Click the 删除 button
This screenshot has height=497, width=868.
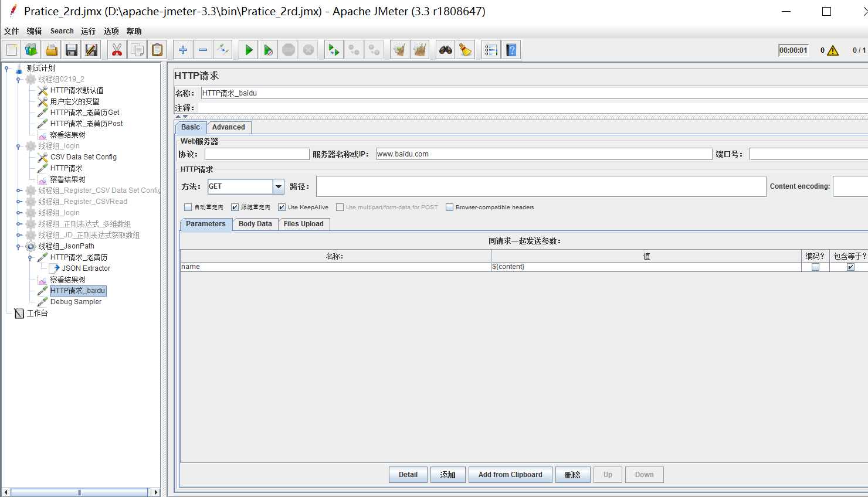coord(573,475)
